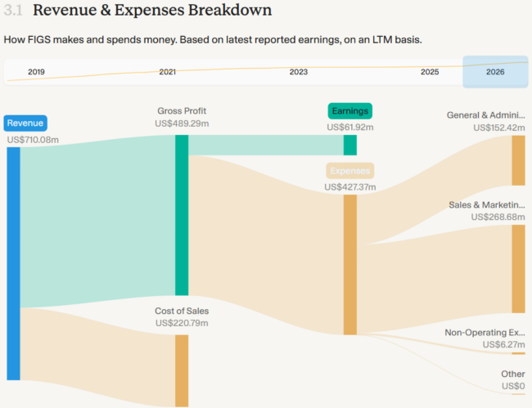Click the US$268.68m value
532x408 pixels.
click(498, 217)
